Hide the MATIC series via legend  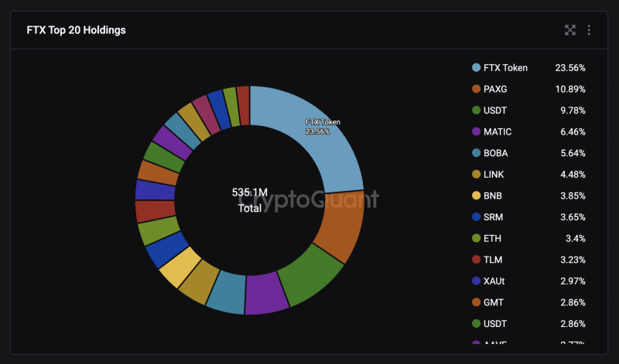[528, 131]
